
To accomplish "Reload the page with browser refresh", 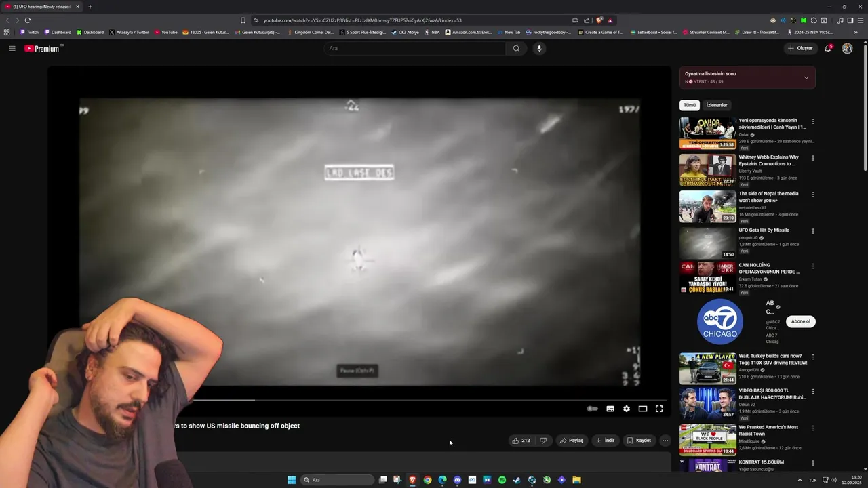I will 28,20.
